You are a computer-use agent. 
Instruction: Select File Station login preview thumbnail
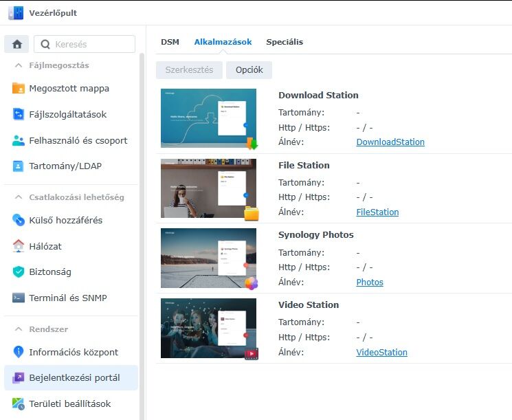208,188
